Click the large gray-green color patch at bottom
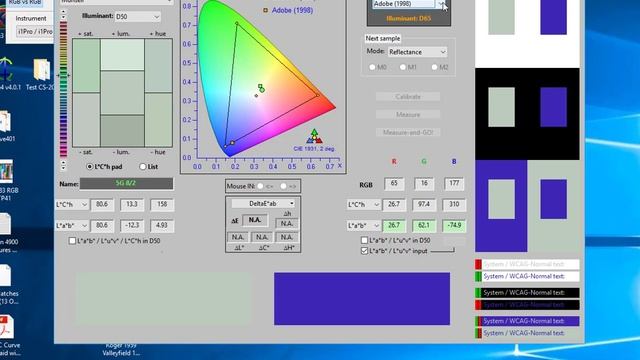Viewport: 640px width, 360px height. click(x=163, y=299)
